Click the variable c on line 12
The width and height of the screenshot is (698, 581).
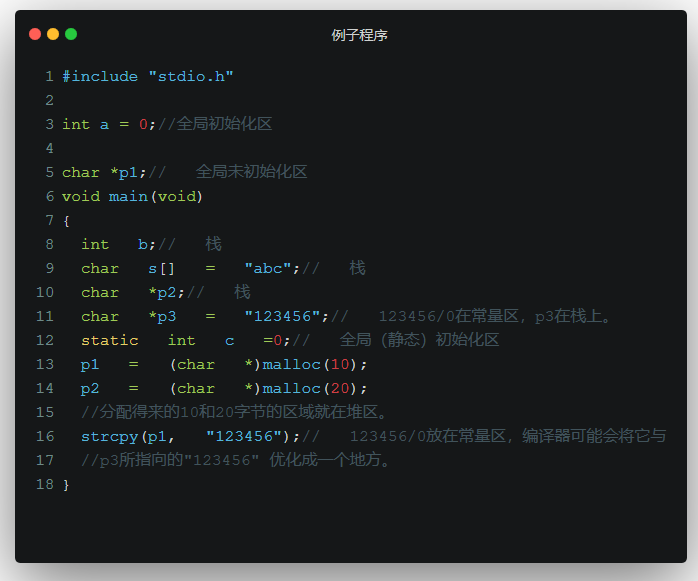coord(229,341)
